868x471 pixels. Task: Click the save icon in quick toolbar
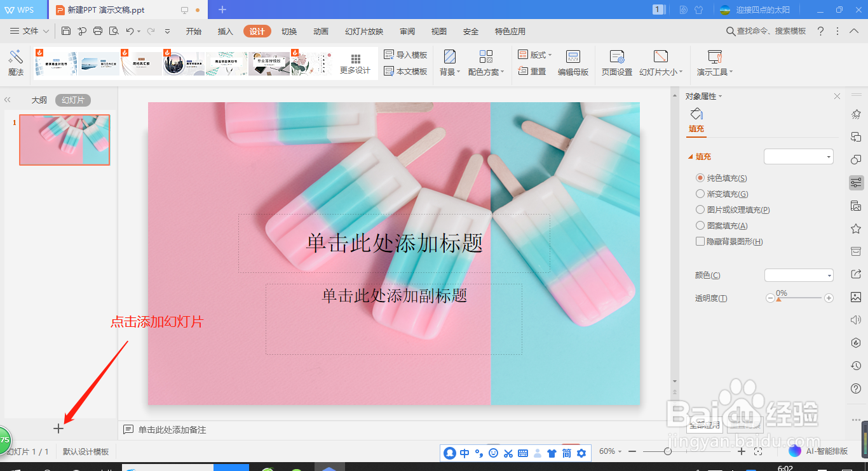[66, 31]
